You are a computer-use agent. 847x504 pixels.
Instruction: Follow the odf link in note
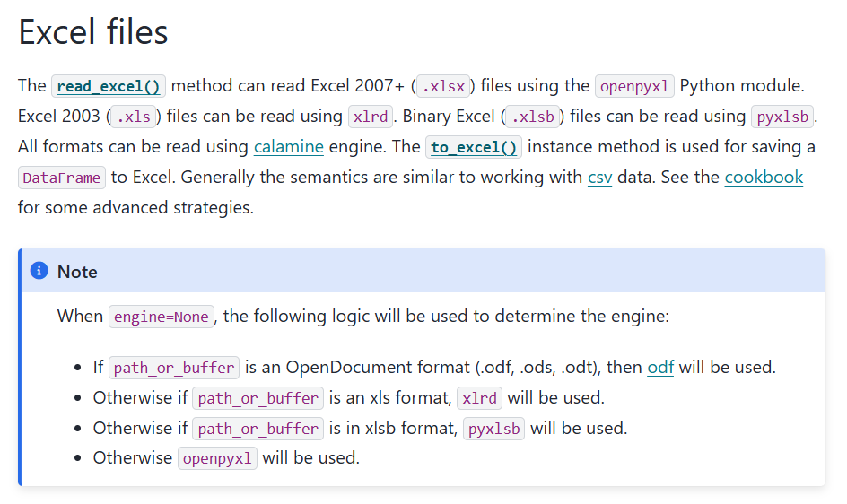point(660,368)
